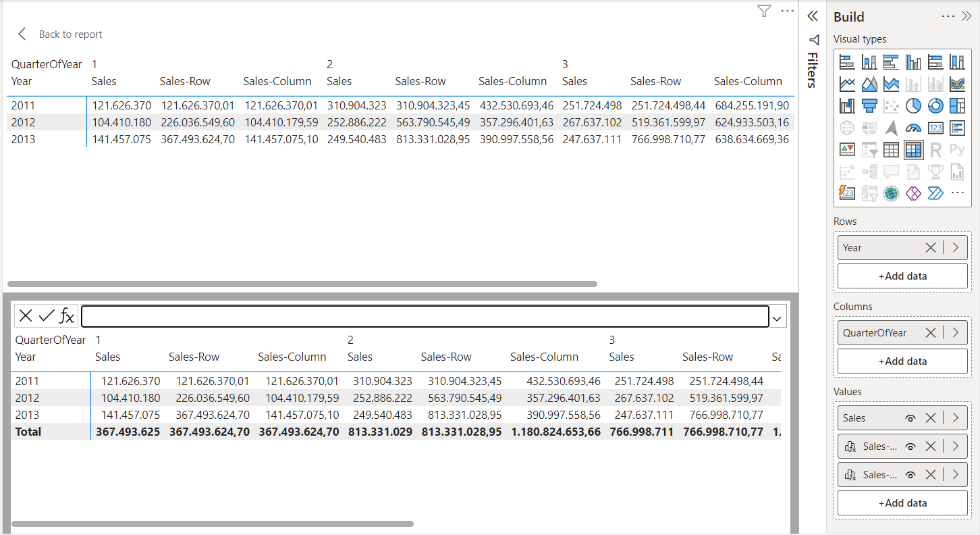The image size is (980, 535).
Task: Open the QuarterOfYear field options chevron
Action: click(955, 333)
